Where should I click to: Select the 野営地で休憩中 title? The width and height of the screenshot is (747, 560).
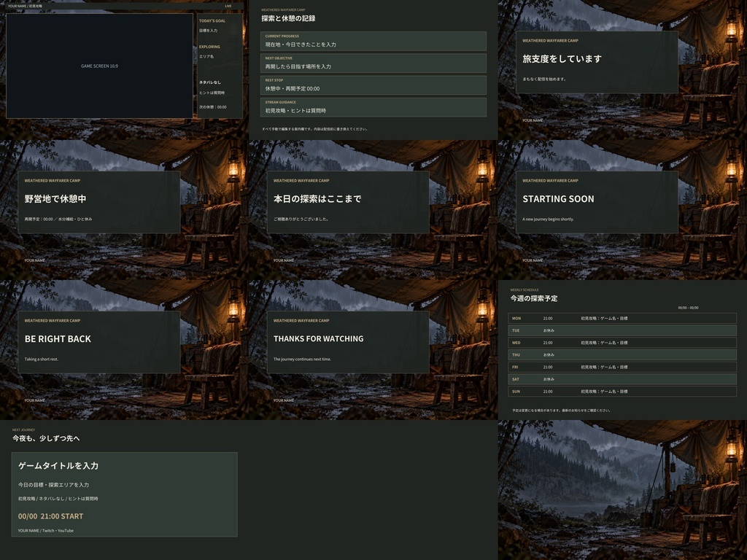pos(55,199)
